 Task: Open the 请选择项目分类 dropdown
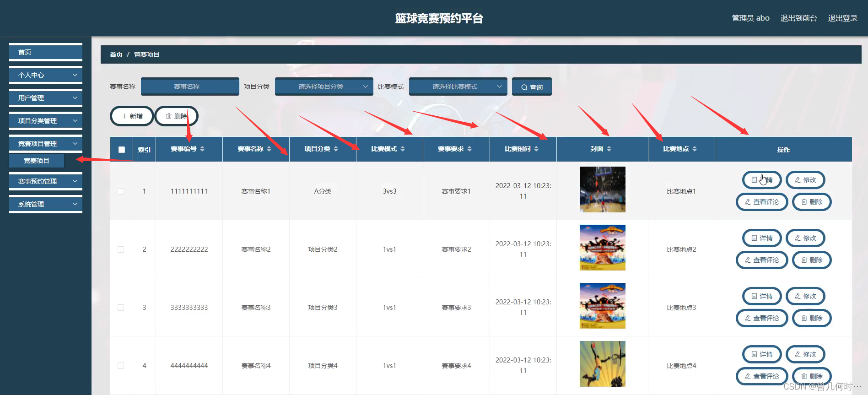[x=324, y=87]
